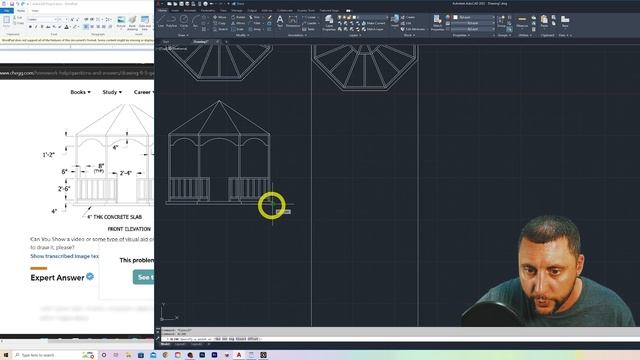
Task: Click Make Current layer button
Action: (x=373, y=23)
